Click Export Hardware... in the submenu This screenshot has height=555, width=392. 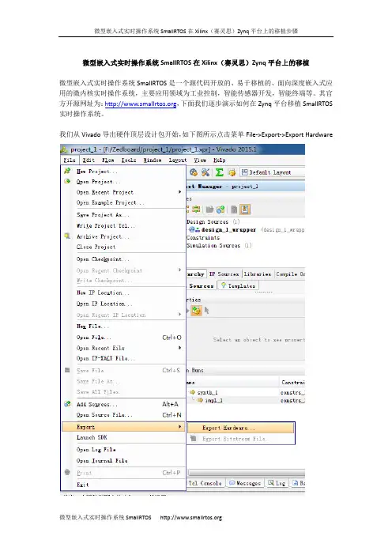tap(240, 428)
